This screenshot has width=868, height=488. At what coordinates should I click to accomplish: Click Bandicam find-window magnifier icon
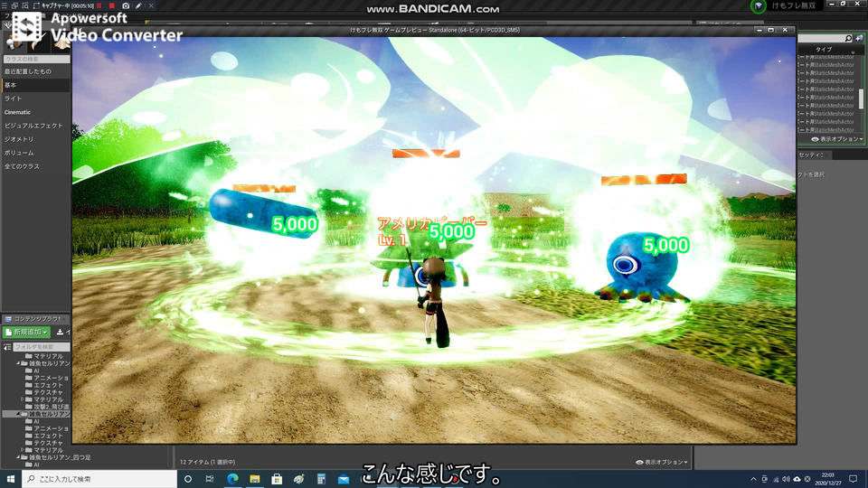click(25, 5)
